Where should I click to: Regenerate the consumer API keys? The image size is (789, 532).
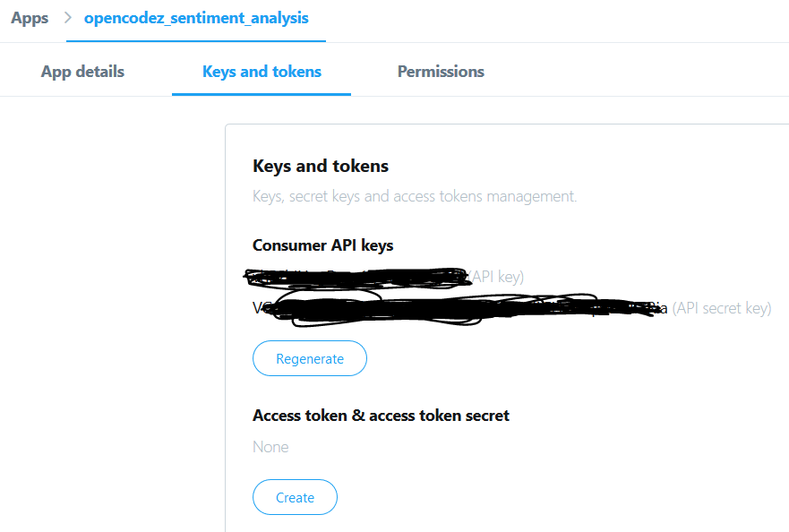310,358
